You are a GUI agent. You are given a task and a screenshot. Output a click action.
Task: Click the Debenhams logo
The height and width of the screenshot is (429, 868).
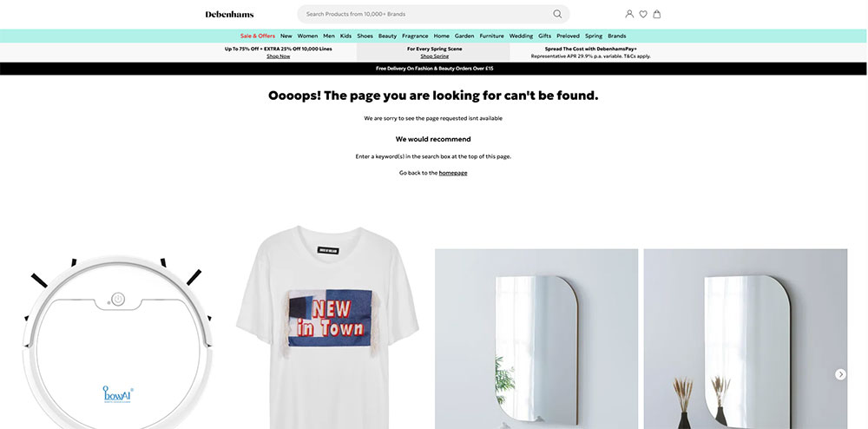pyautogui.click(x=229, y=15)
